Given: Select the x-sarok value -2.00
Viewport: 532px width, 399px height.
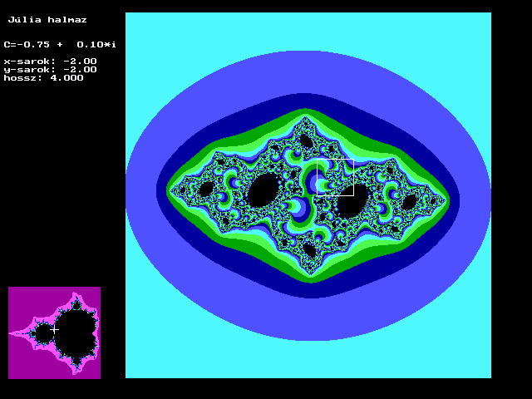Looking at the screenshot, I should (x=80, y=62).
